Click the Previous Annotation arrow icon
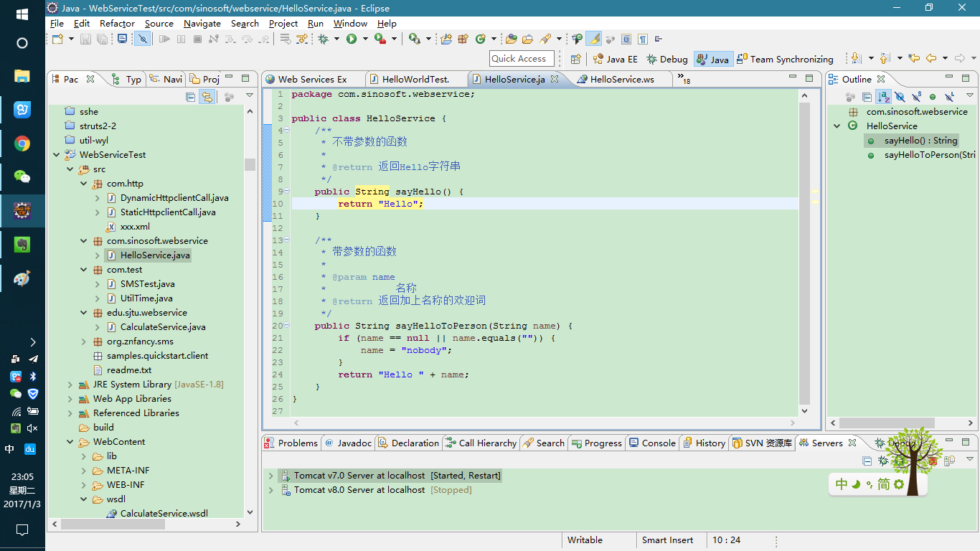980x551 pixels. pos(884,58)
